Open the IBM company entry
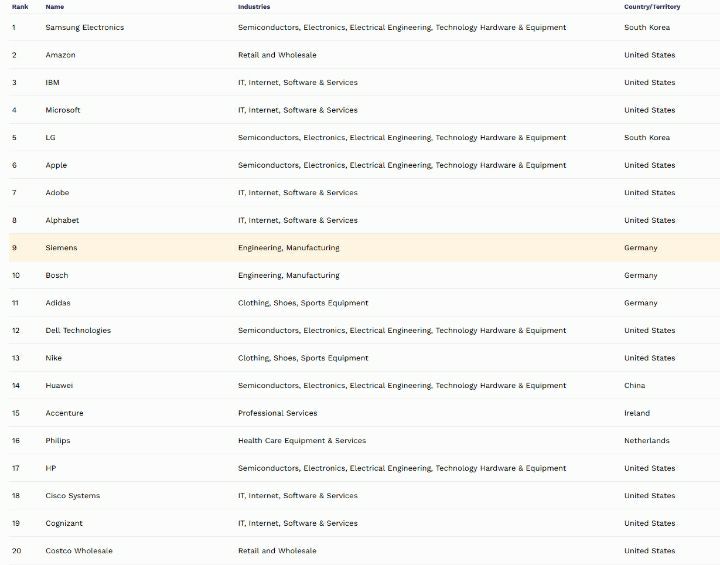This screenshot has height=565, width=720. click(x=53, y=83)
